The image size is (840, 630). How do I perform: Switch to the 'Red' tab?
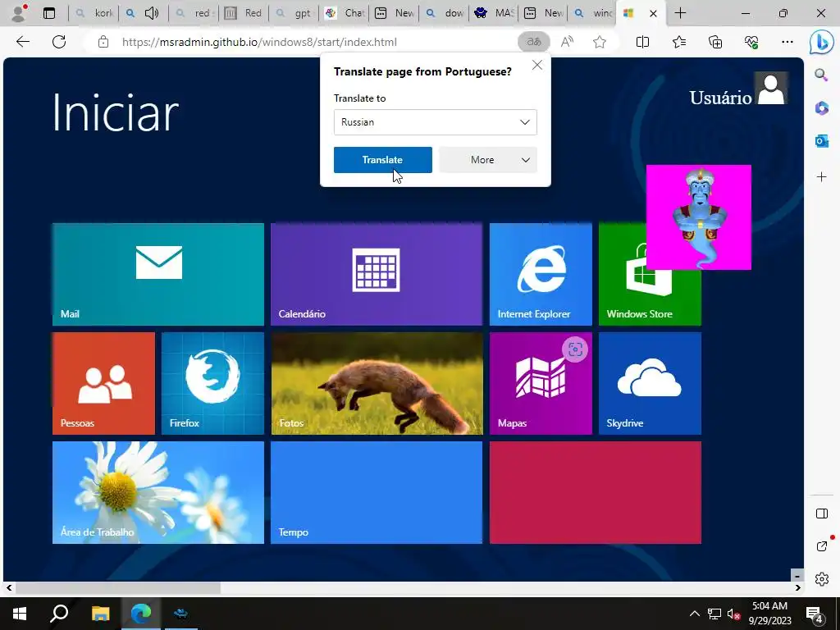tap(244, 13)
